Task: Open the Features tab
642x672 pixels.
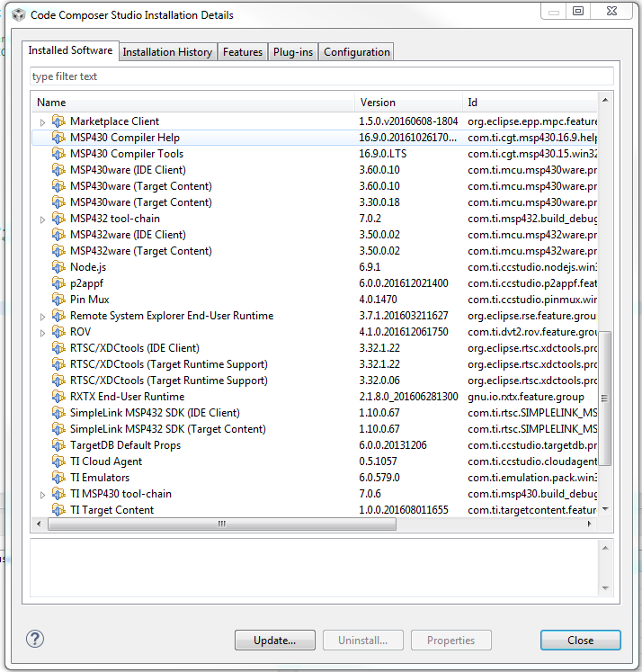Action: pyautogui.click(x=243, y=52)
